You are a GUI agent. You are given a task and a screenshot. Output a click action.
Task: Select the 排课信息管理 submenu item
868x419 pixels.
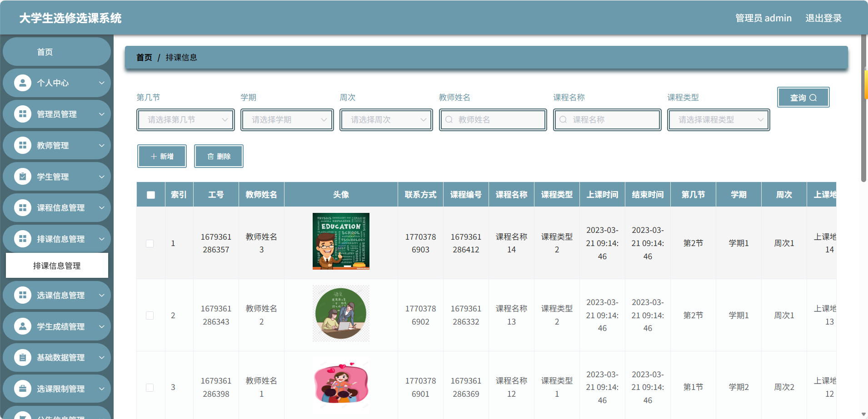click(57, 266)
